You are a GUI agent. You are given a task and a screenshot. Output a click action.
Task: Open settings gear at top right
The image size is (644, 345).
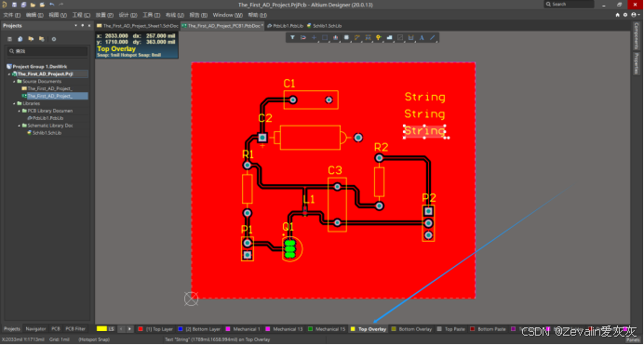tap(625, 15)
